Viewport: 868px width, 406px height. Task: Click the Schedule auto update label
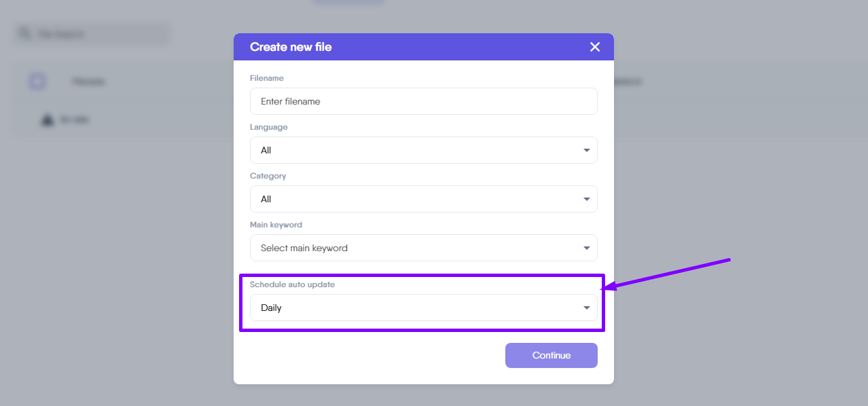pos(292,284)
